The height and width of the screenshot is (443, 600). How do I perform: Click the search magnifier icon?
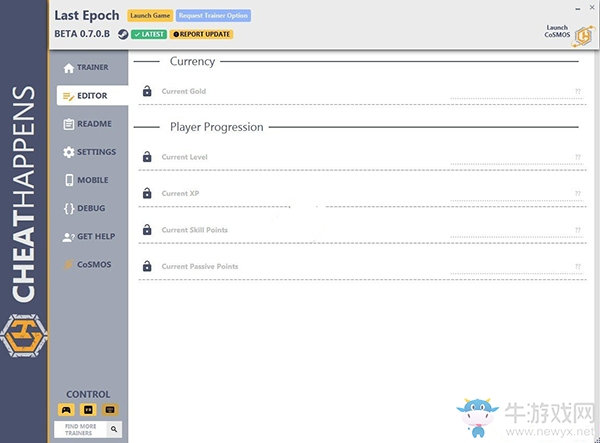(x=114, y=429)
